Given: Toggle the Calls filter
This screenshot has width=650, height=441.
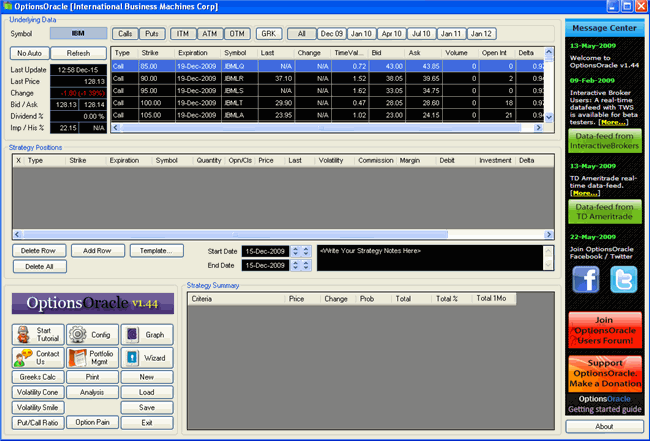Looking at the screenshot, I should pos(123,33).
